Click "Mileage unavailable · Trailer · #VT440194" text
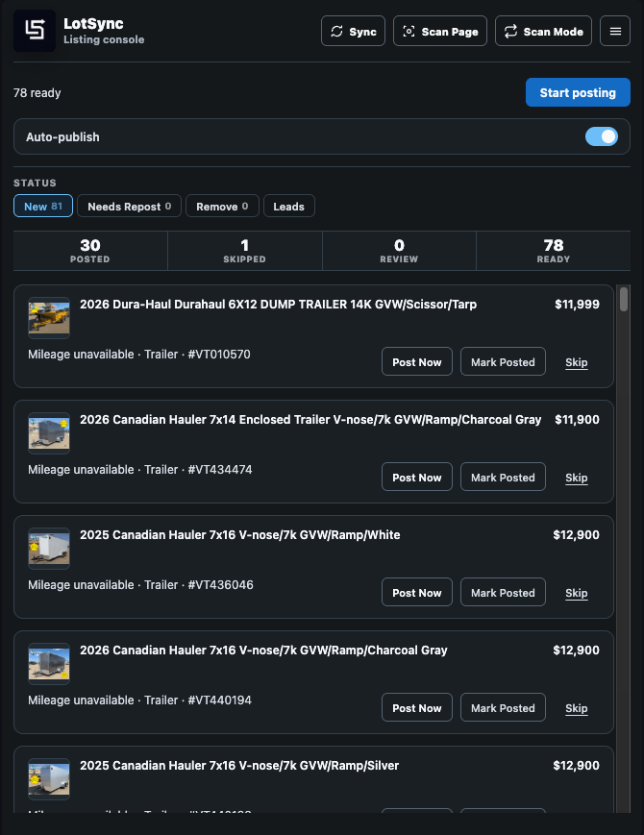Screen dimensions: 644x835 [x=139, y=700]
